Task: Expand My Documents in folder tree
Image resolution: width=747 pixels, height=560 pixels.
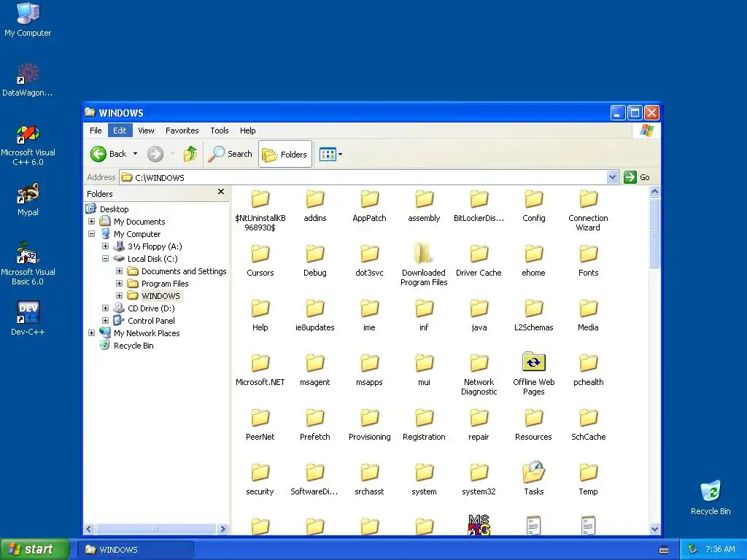Action: pyautogui.click(x=91, y=222)
